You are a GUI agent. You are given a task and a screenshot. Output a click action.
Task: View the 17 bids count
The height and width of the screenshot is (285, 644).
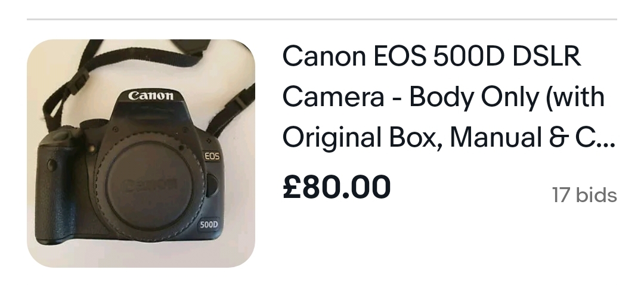tap(584, 196)
